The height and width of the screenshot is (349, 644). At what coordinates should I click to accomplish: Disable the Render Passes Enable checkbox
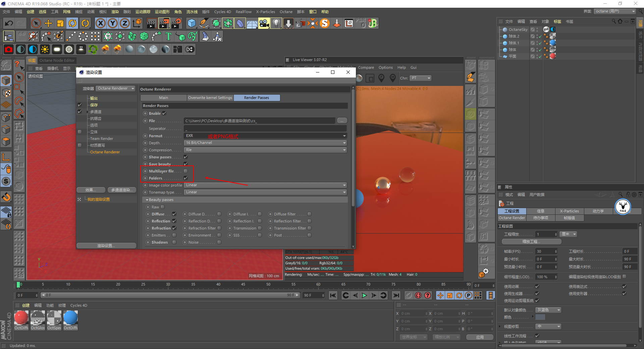click(164, 113)
